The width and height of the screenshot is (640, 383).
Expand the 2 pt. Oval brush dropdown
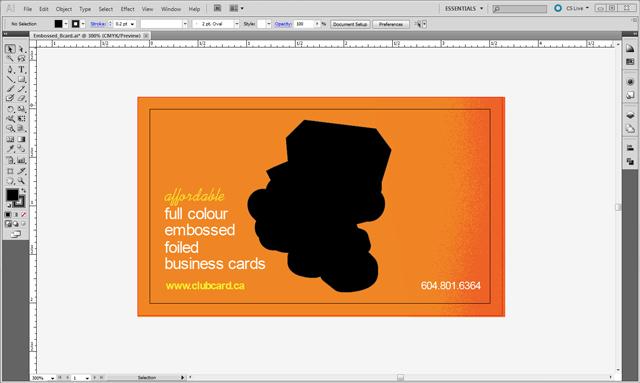pos(236,24)
